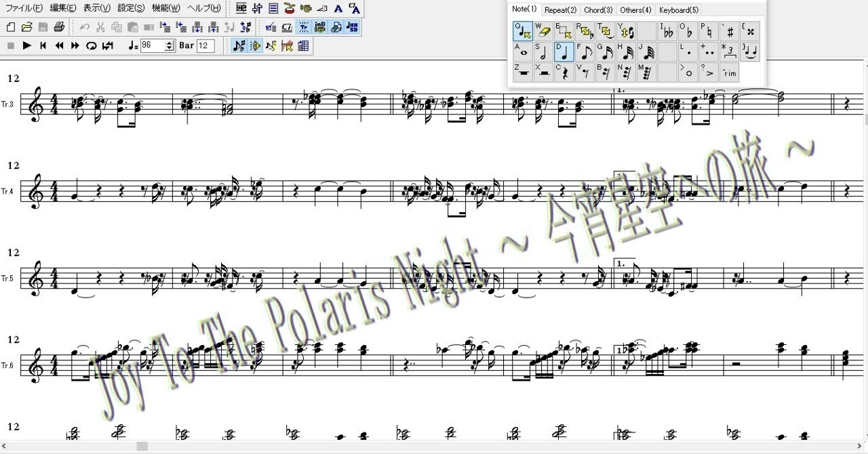
Task: Select the accidental change tool (R)
Action: [x=585, y=31]
